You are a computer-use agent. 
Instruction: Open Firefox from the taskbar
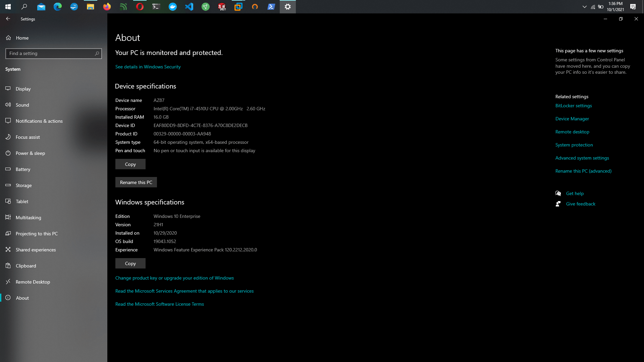107,7
